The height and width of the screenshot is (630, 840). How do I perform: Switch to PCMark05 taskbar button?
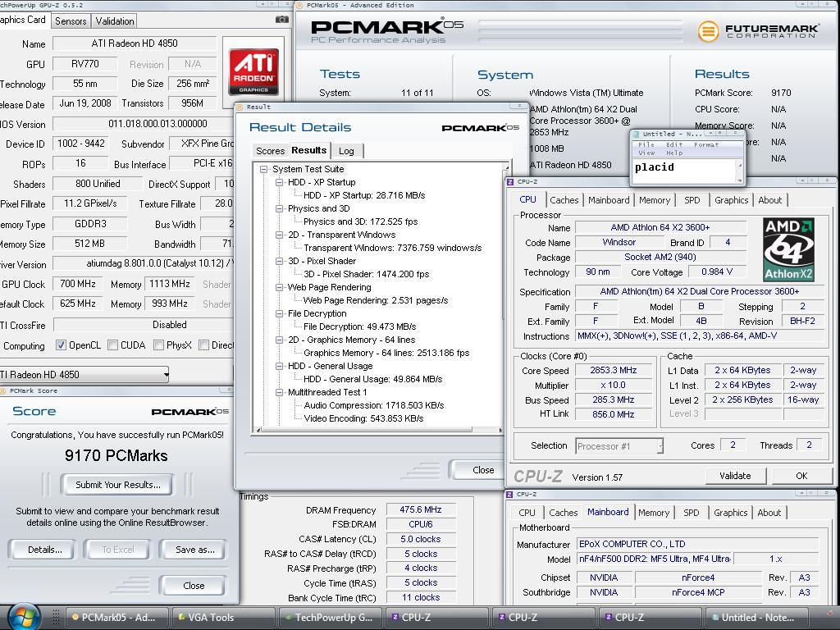(x=116, y=617)
